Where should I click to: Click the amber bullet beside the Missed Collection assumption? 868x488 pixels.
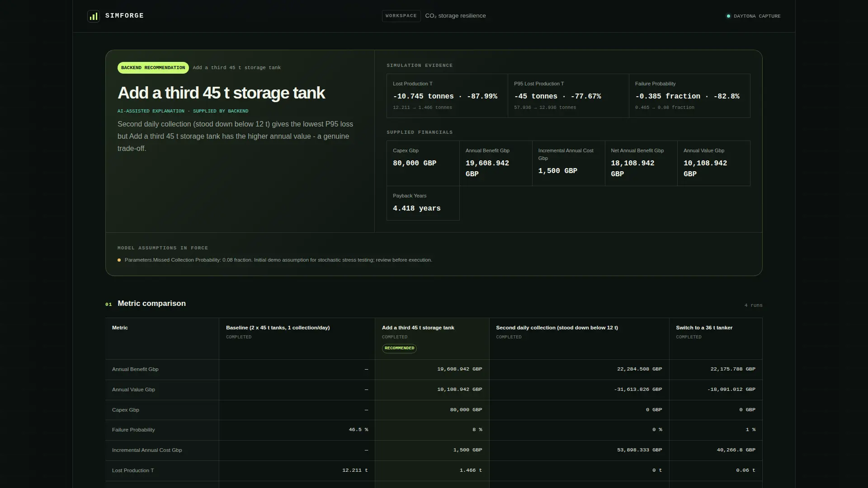tap(119, 260)
